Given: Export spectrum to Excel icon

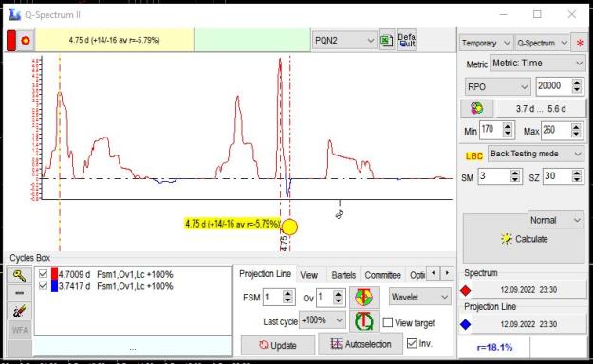Looking at the screenshot, I should coord(386,40).
